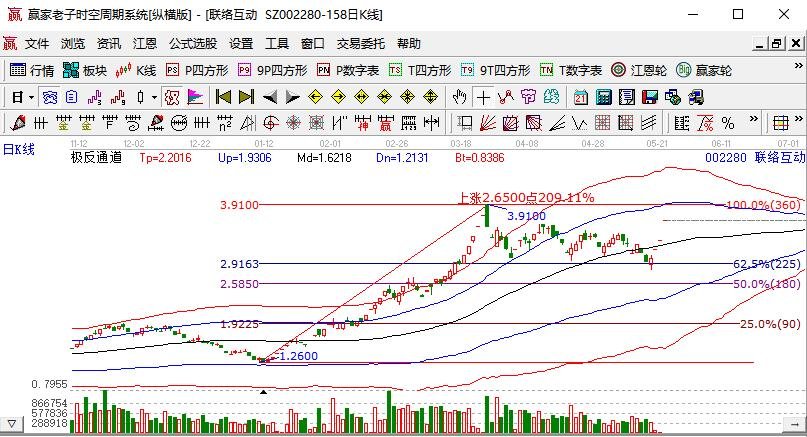Open the clipboard notes icon

point(72,97)
